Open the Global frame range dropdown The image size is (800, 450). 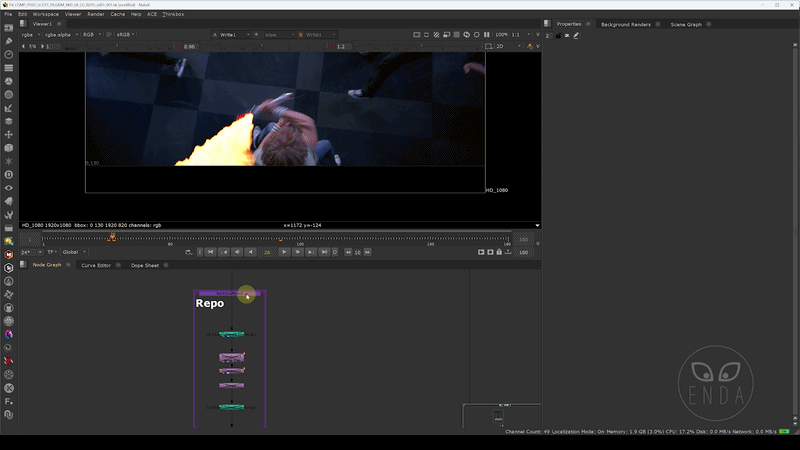74,252
